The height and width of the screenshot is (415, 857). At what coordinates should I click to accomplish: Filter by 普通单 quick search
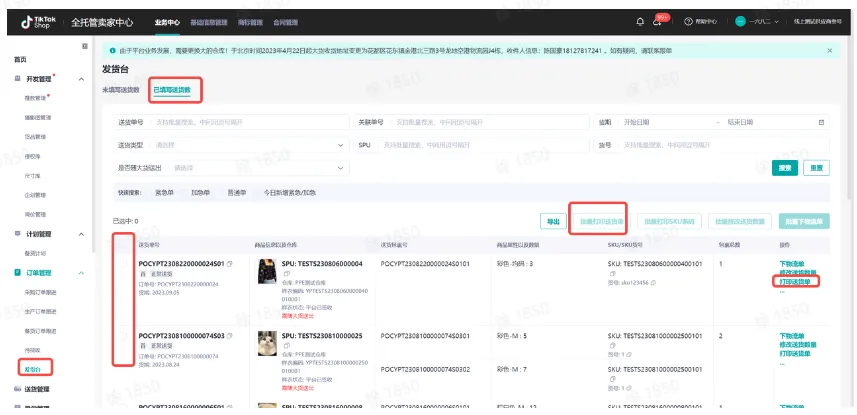[x=237, y=192]
